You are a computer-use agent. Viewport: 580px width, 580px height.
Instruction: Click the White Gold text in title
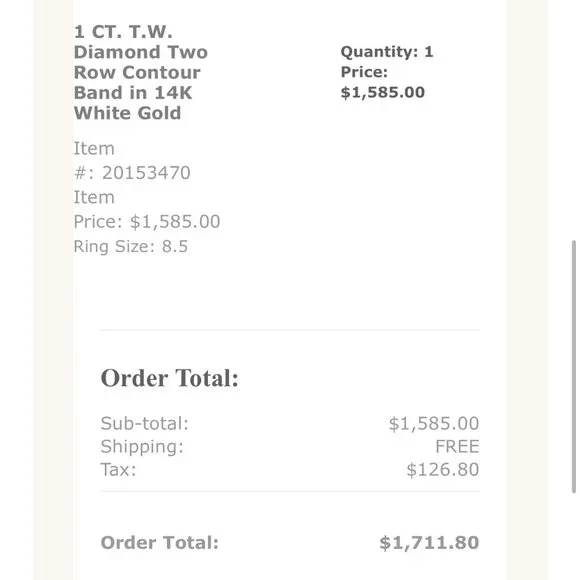pos(127,113)
